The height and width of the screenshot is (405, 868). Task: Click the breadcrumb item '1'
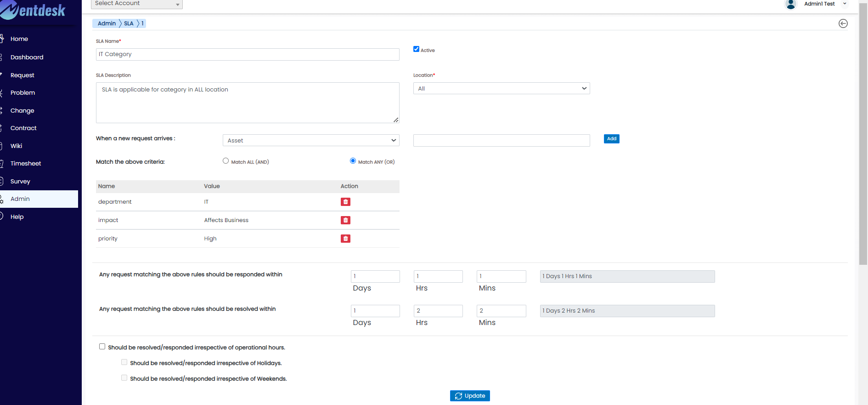click(x=142, y=23)
